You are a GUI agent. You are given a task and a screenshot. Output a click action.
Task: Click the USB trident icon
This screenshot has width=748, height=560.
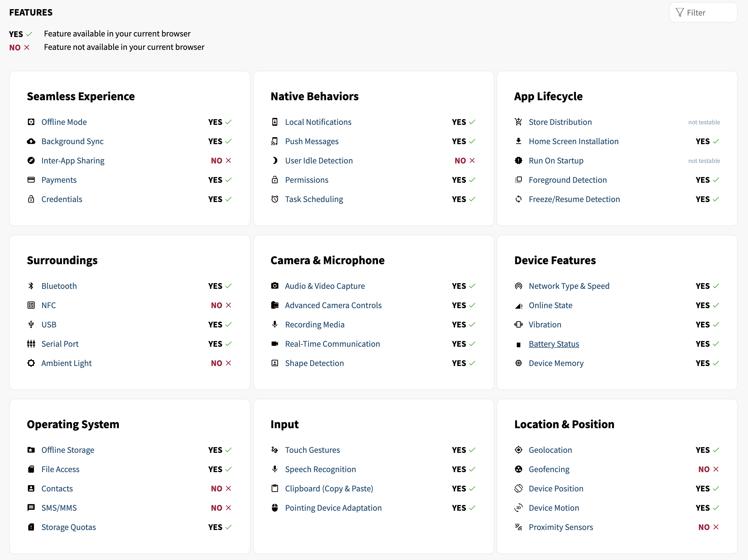click(x=31, y=324)
